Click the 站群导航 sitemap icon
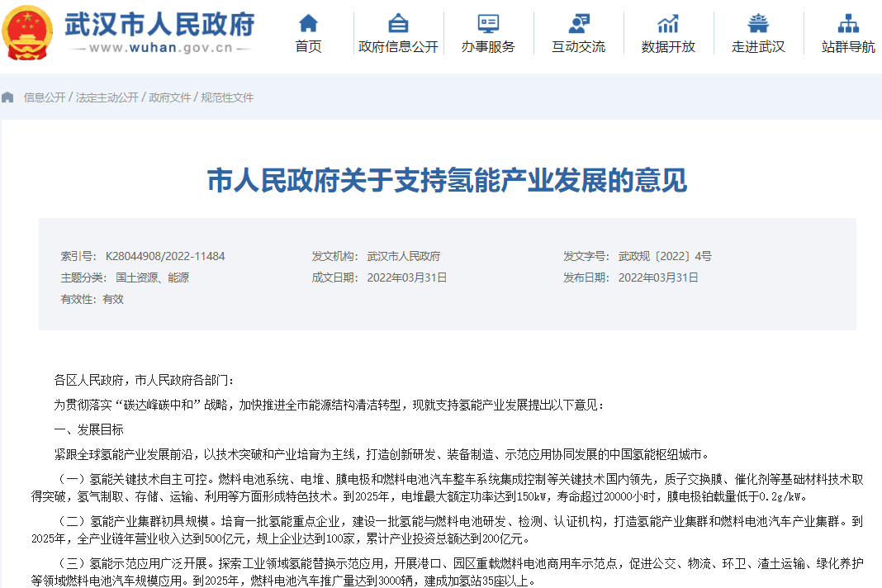The height and width of the screenshot is (588, 882). 847,24
